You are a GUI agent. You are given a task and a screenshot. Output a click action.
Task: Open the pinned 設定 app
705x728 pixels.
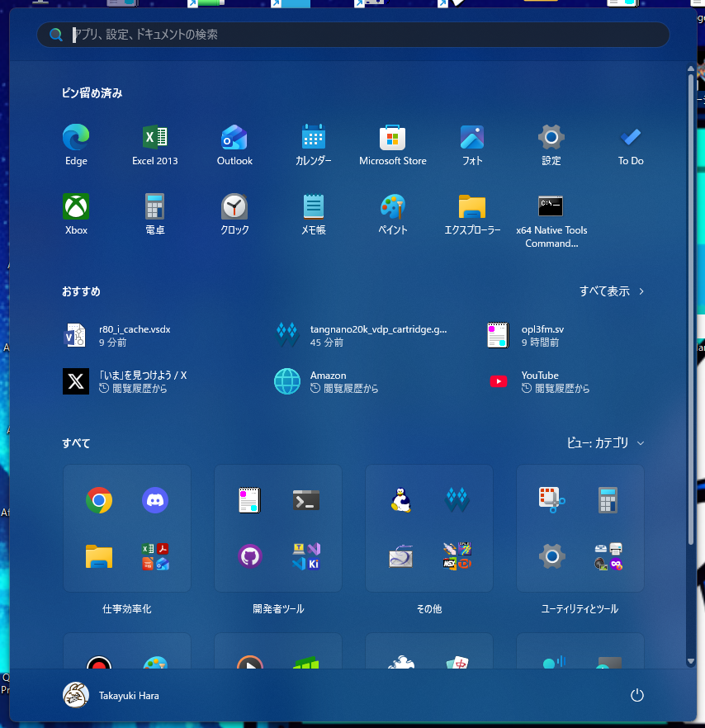click(551, 145)
